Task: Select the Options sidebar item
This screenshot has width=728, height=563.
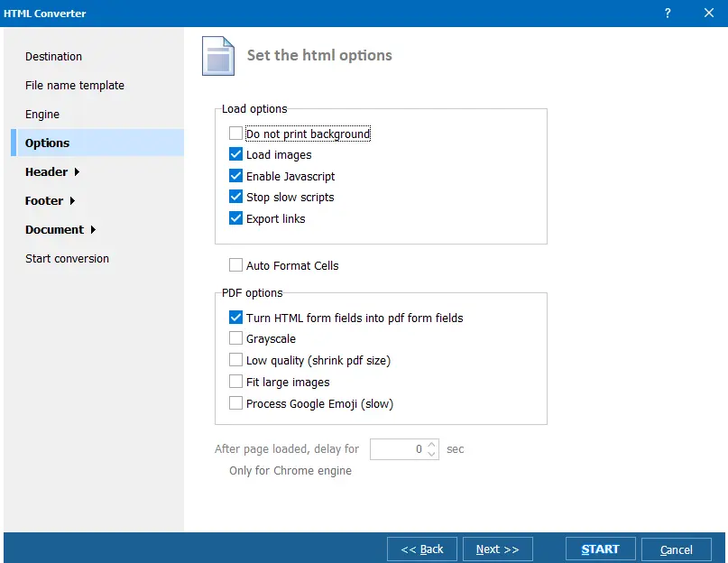Action: click(97, 143)
